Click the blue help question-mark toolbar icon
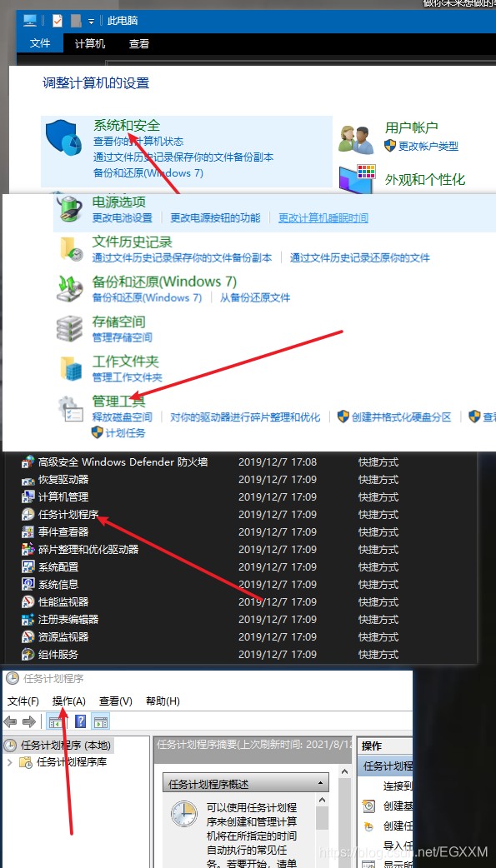496x868 pixels. click(80, 721)
